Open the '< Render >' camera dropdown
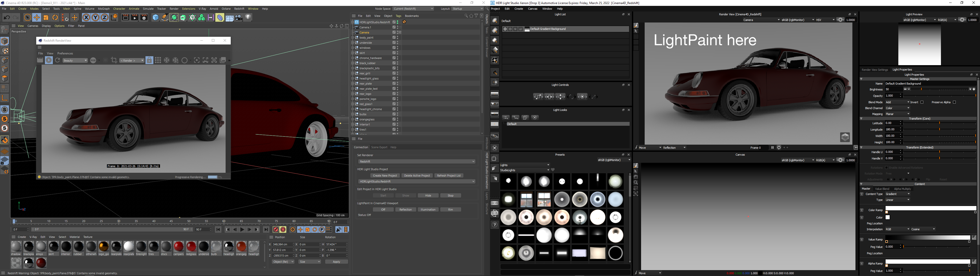 point(132,61)
